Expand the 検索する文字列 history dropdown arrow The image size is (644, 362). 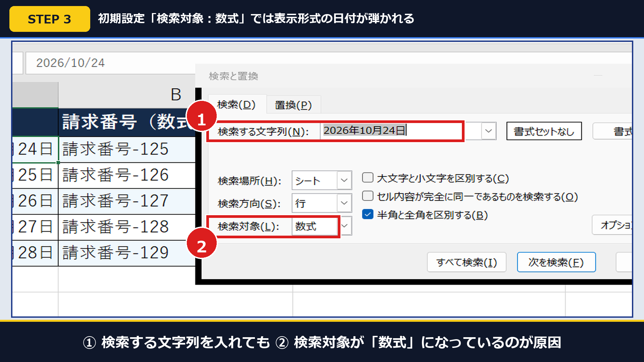point(489,131)
